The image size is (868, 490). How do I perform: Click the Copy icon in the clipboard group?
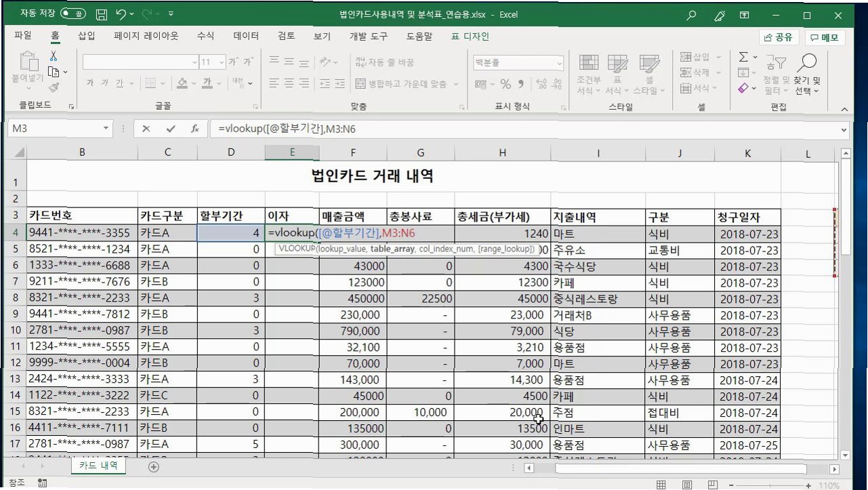[x=54, y=72]
